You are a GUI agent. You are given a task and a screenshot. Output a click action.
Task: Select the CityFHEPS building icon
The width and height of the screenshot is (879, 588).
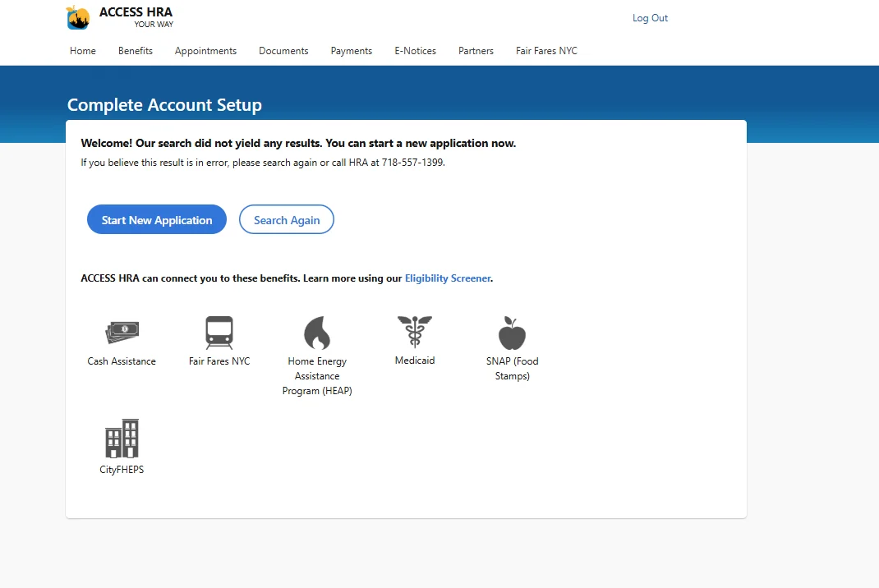(122, 439)
